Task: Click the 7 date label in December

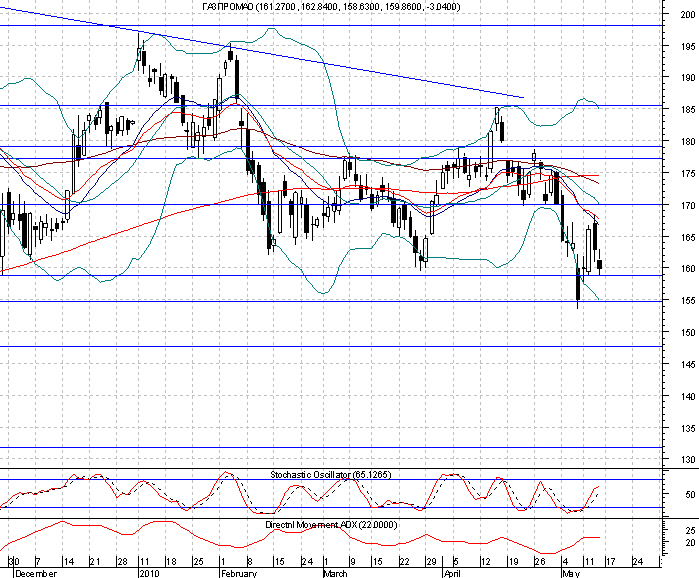Action: (38, 562)
